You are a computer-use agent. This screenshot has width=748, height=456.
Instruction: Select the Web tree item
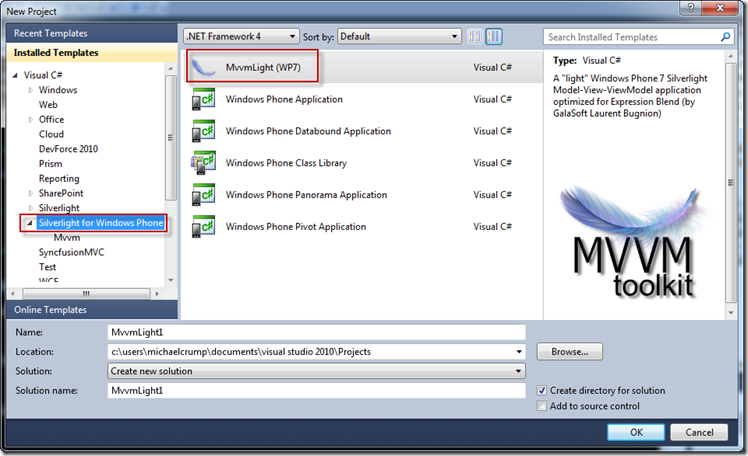coord(48,105)
